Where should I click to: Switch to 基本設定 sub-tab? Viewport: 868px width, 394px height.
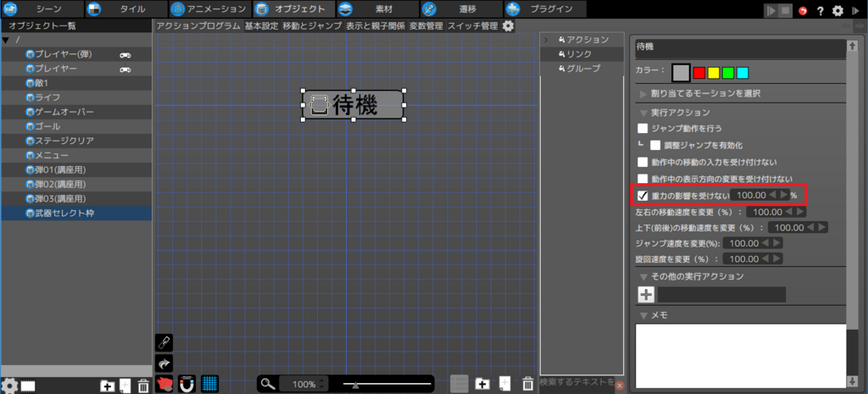click(262, 25)
